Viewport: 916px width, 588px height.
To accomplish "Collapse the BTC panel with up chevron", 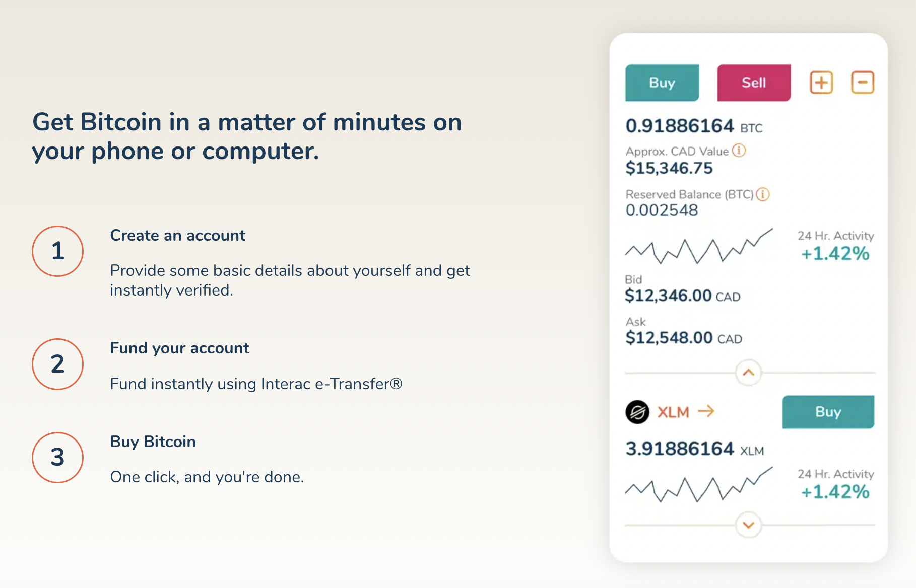I will pyautogui.click(x=748, y=373).
